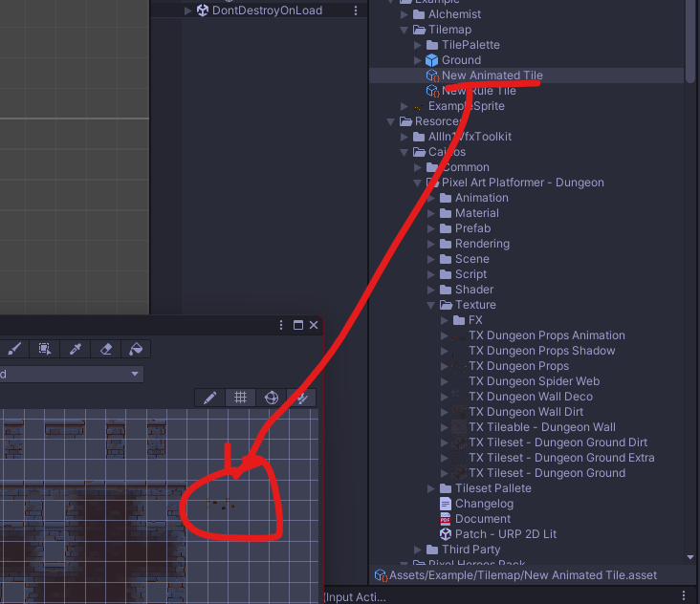Image resolution: width=700 pixels, height=604 pixels.
Task: Expand the Alchemist folder
Action: click(x=404, y=14)
